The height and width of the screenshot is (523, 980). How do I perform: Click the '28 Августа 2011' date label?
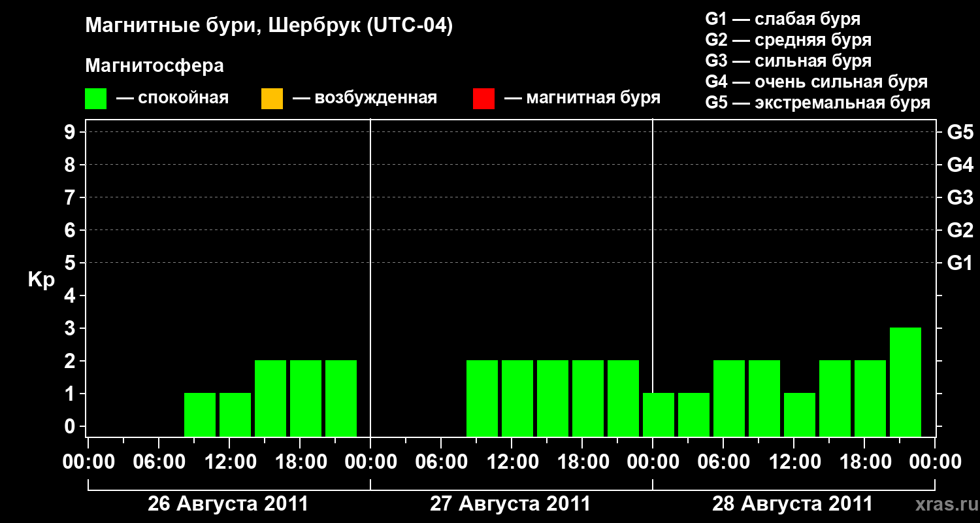pos(792,504)
